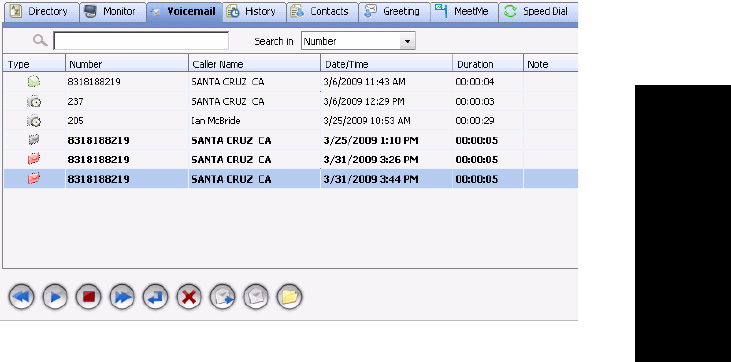Switch to the MeetMe tab
The image size is (731, 362).
coord(464,12)
